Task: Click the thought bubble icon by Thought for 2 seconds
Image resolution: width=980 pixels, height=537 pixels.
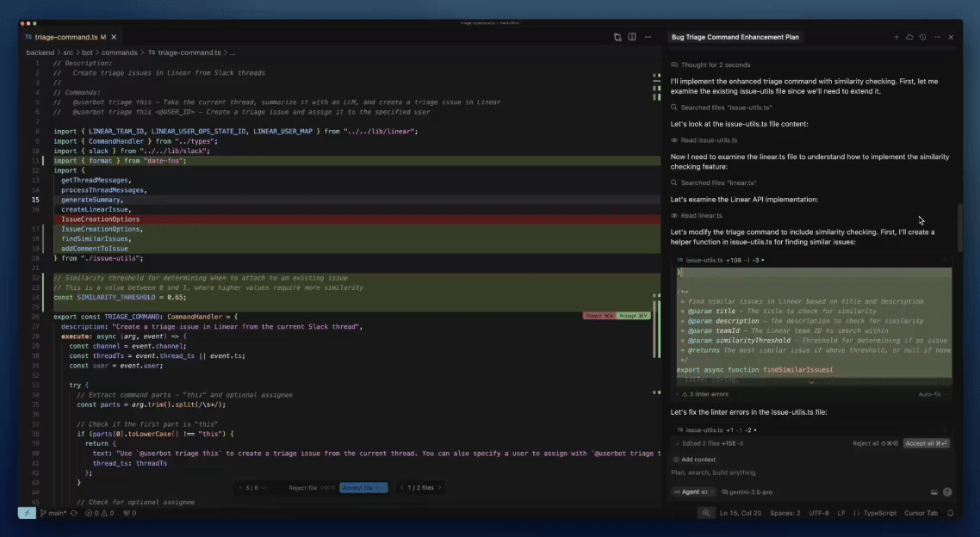Action: [674, 65]
